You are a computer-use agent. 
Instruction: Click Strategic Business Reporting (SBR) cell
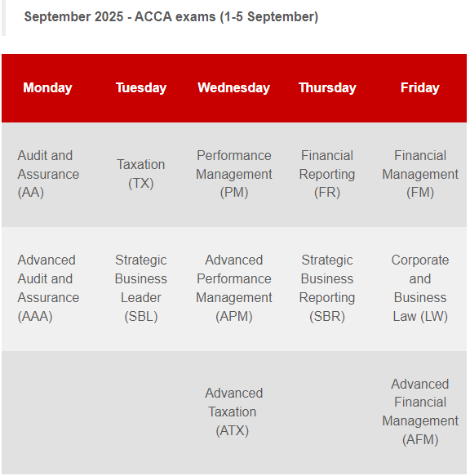[x=327, y=288]
